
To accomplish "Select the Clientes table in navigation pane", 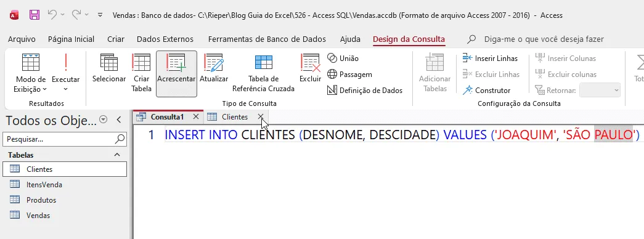I will 65,169.
